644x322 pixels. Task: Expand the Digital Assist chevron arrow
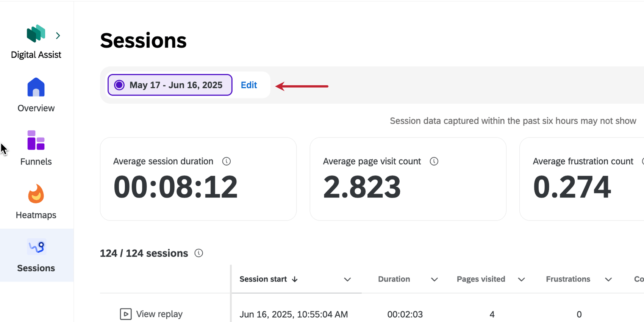click(x=58, y=36)
